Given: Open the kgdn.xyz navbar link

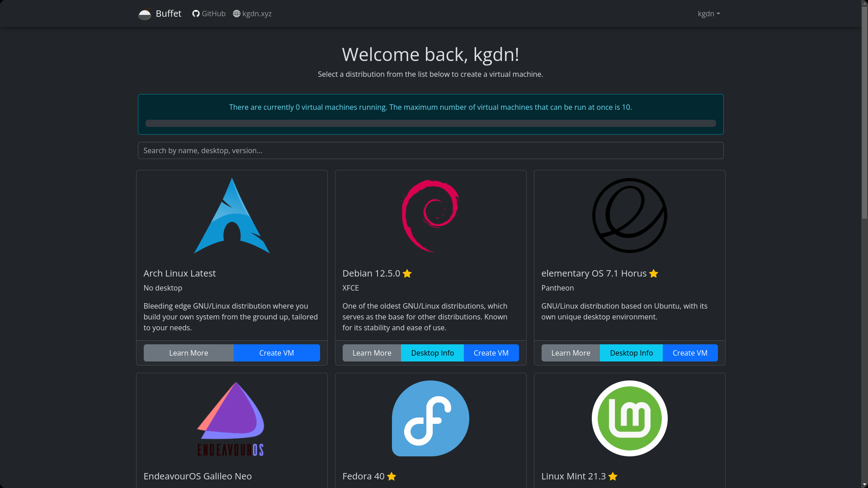Looking at the screenshot, I should coord(257,14).
